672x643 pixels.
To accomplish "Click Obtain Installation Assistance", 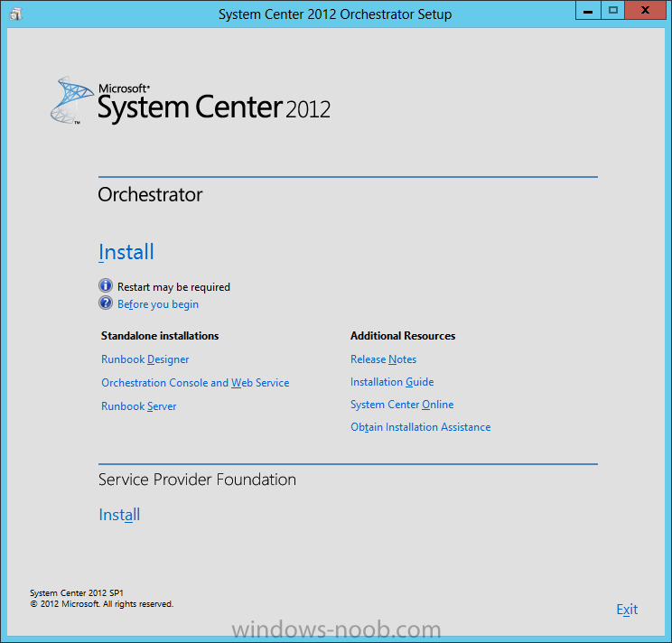I will (420, 427).
